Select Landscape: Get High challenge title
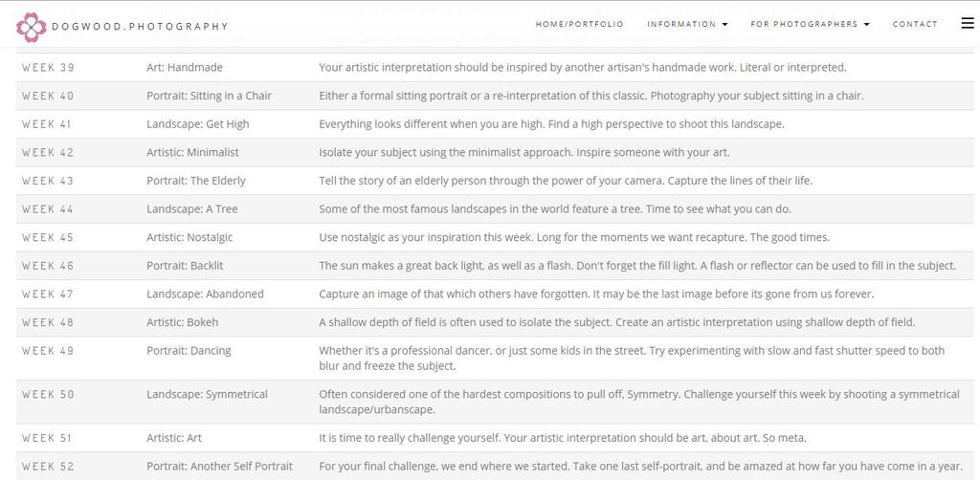Viewport: 980px width, 480px height. coord(197,124)
